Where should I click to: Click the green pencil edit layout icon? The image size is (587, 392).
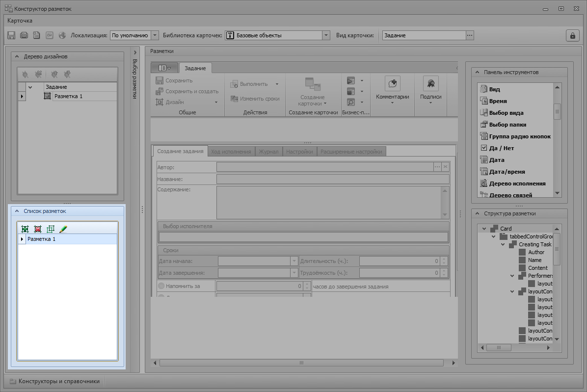63,229
